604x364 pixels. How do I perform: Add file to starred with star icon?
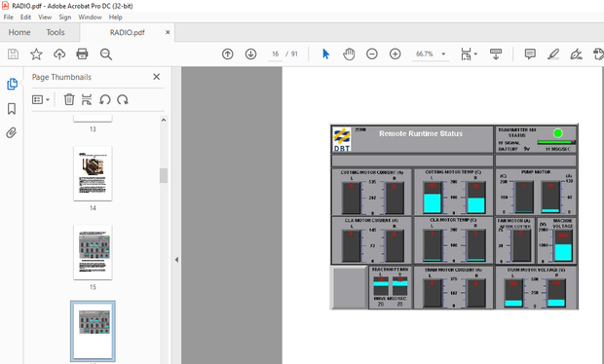36,55
